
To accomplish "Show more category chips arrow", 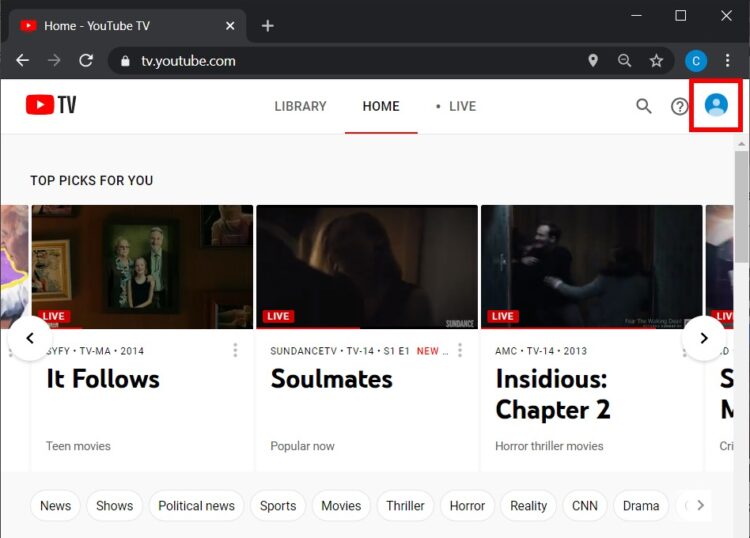I will pyautogui.click(x=700, y=505).
